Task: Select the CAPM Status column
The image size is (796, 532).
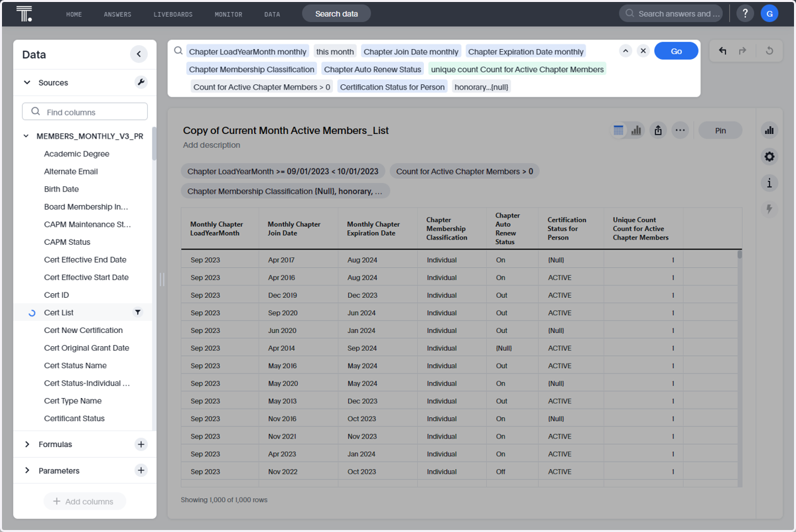Action: [x=67, y=242]
